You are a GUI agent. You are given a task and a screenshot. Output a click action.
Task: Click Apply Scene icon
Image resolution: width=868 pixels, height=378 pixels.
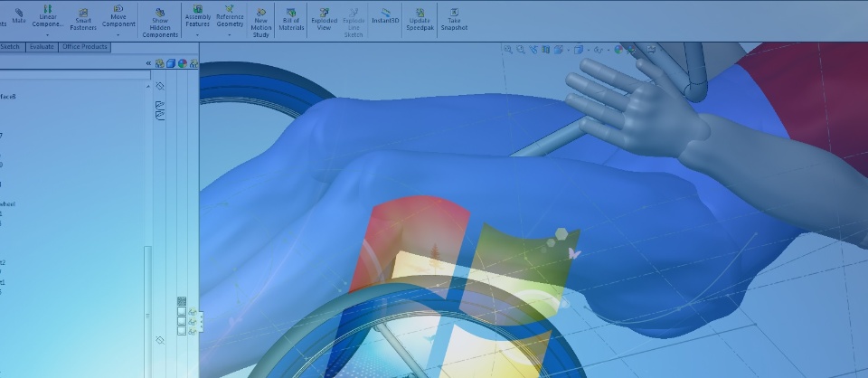631,49
